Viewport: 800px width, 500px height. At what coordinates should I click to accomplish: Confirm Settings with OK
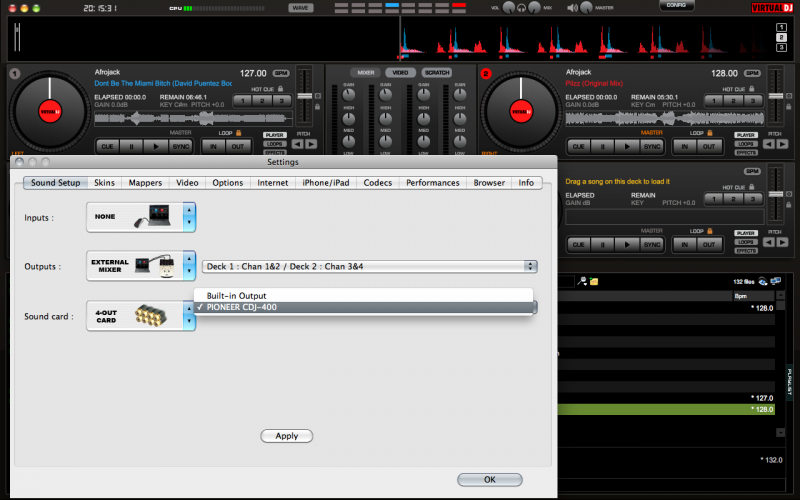pos(490,480)
